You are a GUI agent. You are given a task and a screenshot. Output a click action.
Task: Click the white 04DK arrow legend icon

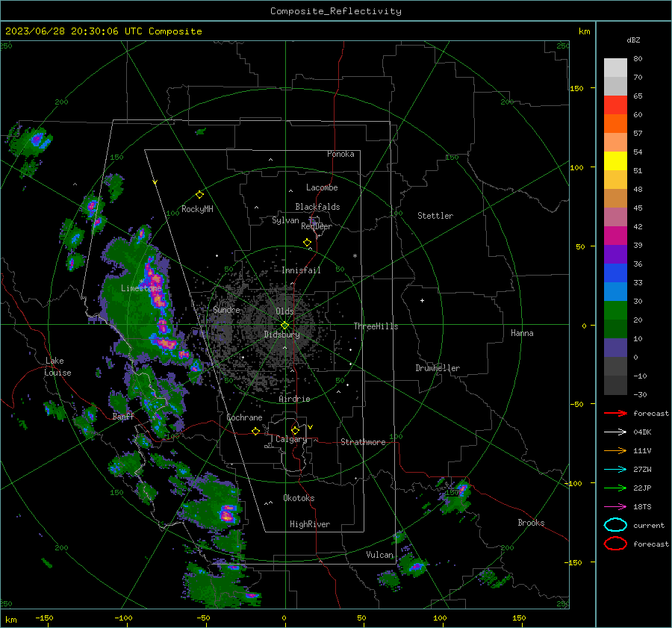[615, 432]
